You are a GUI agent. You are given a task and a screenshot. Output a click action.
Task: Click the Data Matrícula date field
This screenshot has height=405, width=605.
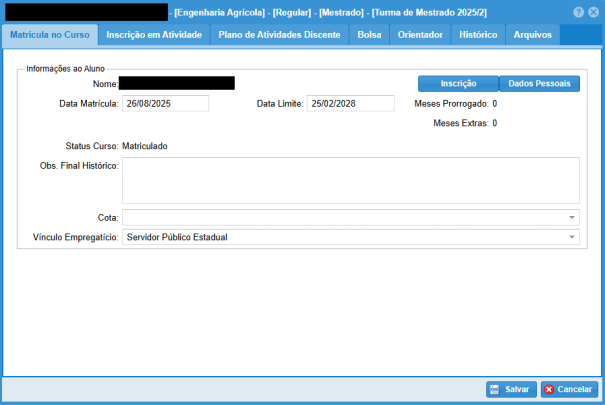(x=165, y=103)
